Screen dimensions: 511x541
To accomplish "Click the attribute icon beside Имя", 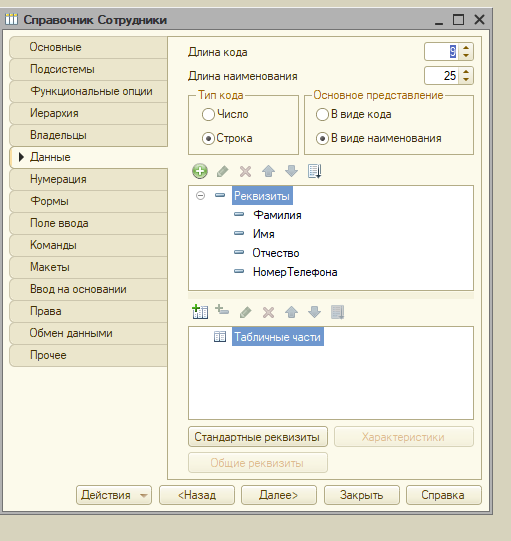I will click(x=239, y=233).
